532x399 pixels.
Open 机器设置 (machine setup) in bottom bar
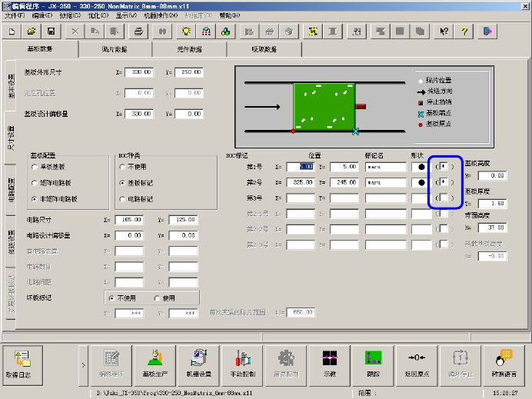(x=198, y=361)
